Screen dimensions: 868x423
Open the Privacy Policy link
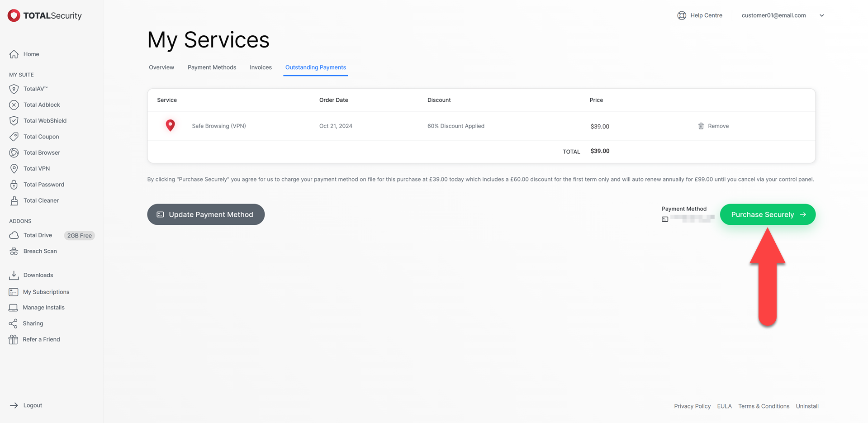[692, 406]
